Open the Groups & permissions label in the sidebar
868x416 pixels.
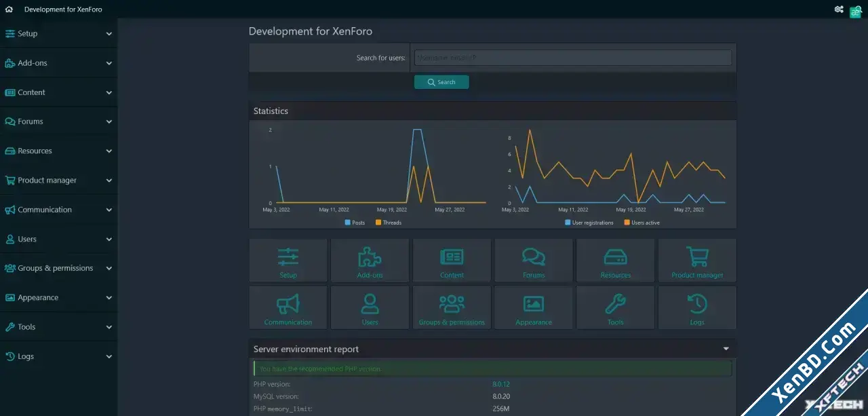click(x=56, y=268)
